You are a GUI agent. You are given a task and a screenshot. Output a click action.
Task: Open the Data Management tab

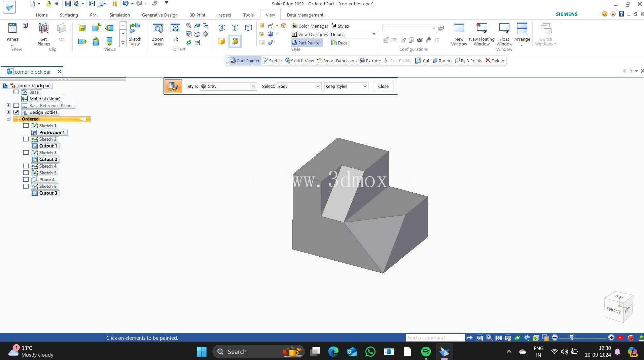pos(305,15)
